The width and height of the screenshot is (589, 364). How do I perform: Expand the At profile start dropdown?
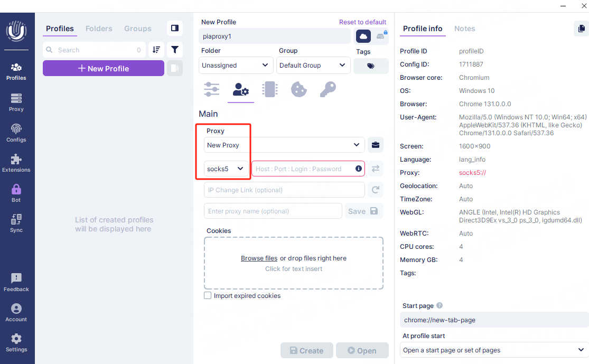(x=494, y=350)
